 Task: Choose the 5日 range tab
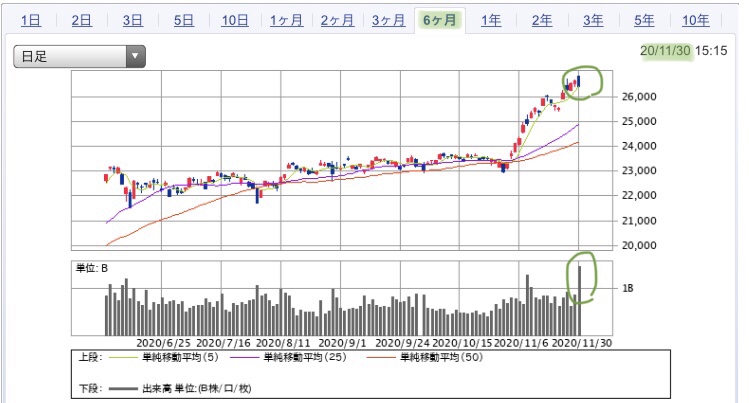[x=184, y=21]
